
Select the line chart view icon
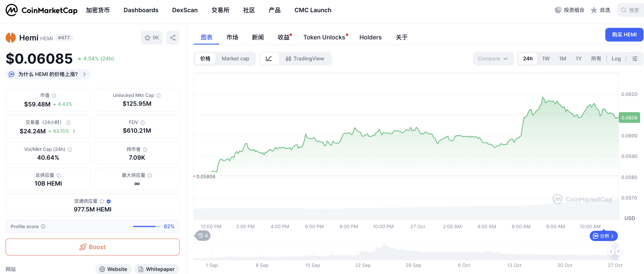pos(269,59)
